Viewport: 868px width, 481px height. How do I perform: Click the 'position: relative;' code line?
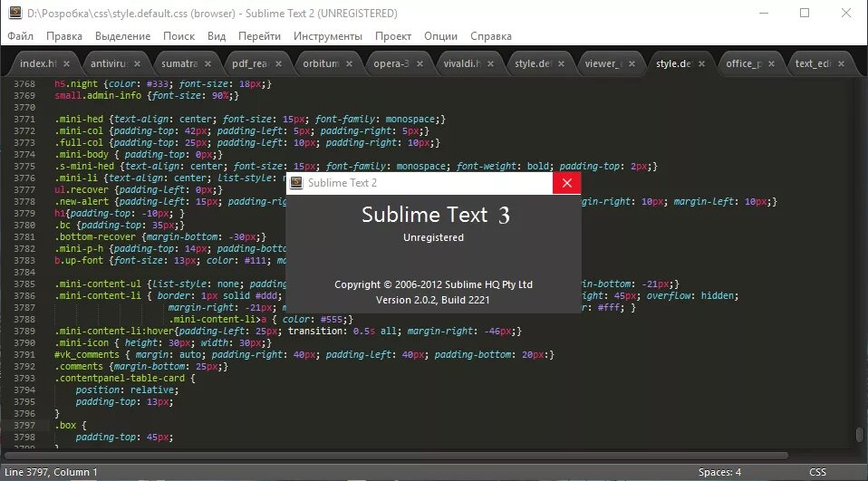click(128, 390)
